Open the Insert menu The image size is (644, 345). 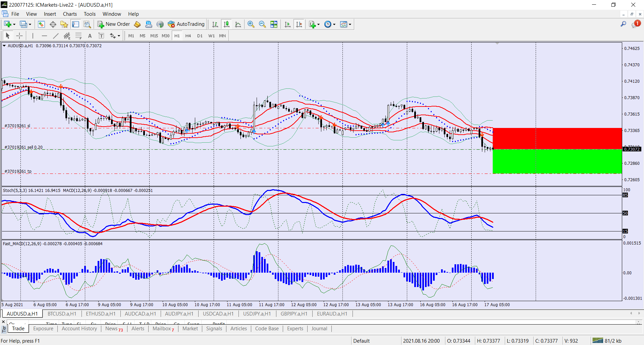pos(50,14)
